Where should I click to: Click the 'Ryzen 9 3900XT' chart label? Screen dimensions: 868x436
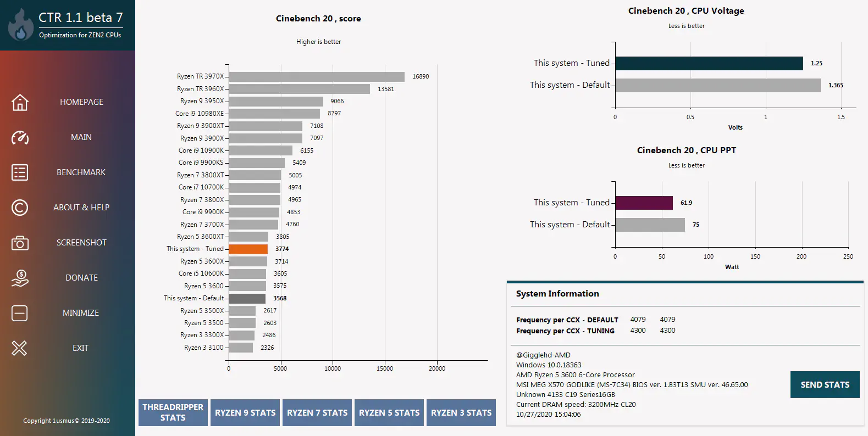[201, 126]
